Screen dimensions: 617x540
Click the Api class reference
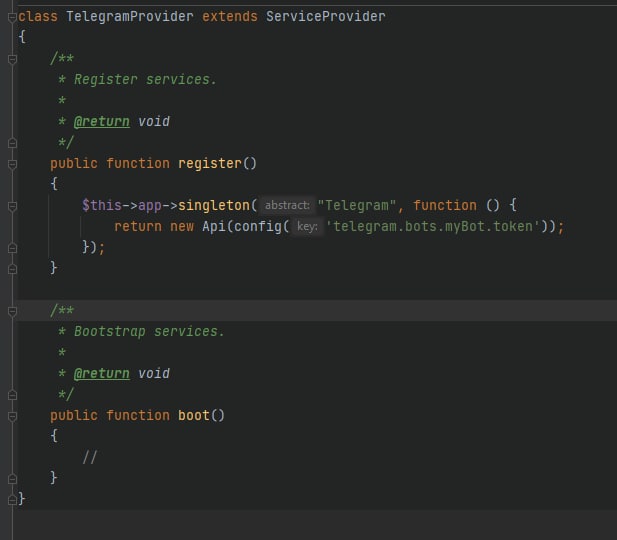click(214, 226)
